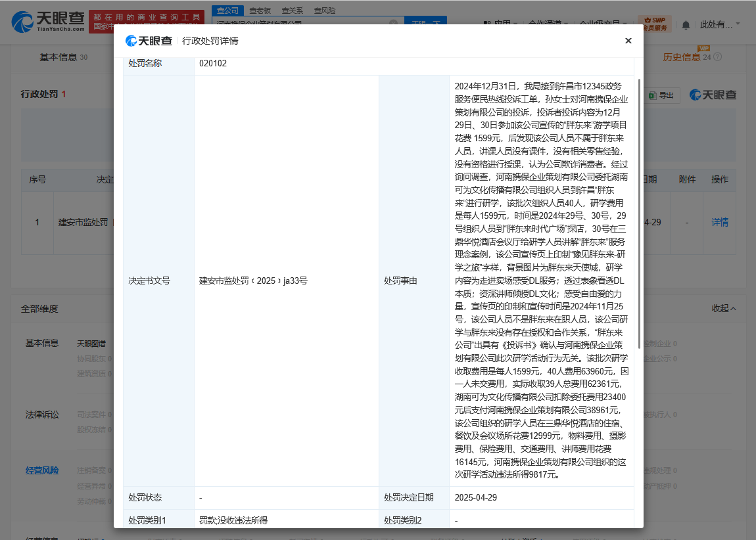Select the 查公司 search tab

coord(227,10)
